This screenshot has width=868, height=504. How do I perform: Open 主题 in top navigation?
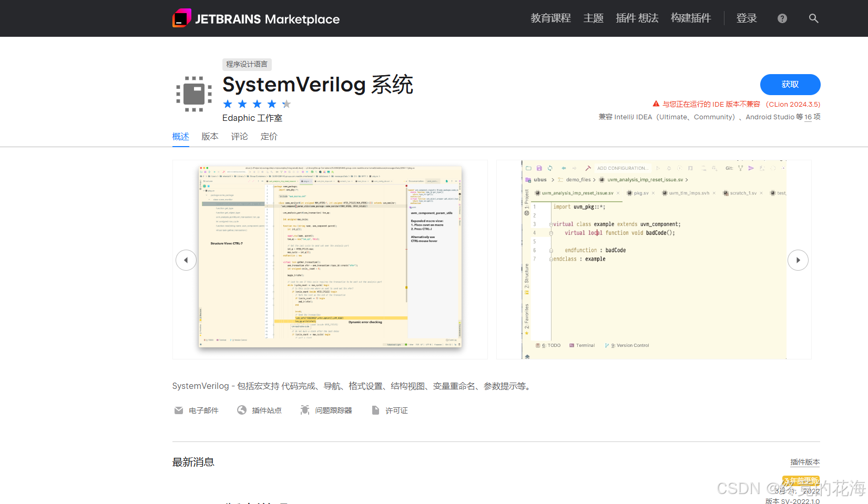coord(594,18)
